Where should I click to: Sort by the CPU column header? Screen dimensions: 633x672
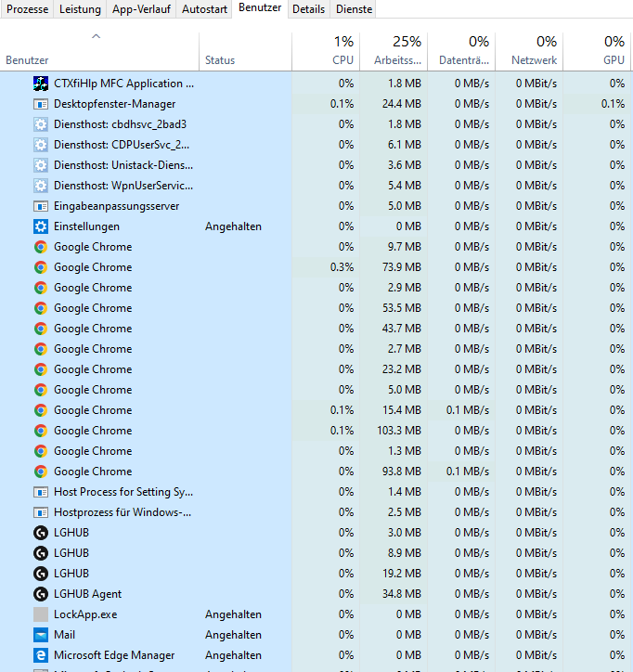coord(326,51)
